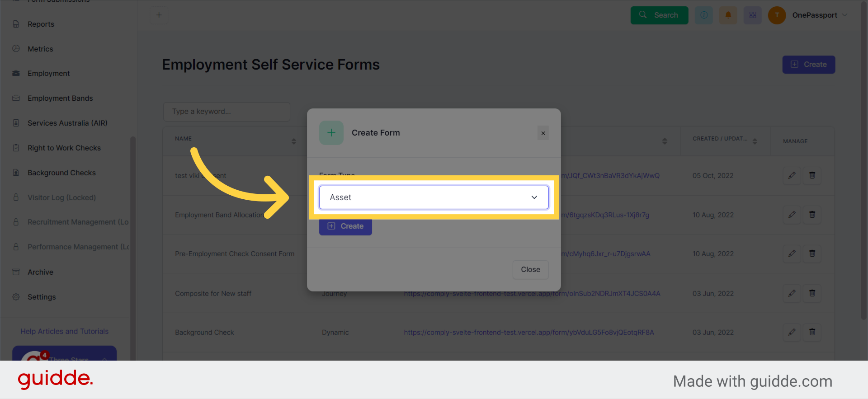This screenshot has height=399, width=868.
Task: Go to Background Checks in sidebar
Action: (x=61, y=173)
